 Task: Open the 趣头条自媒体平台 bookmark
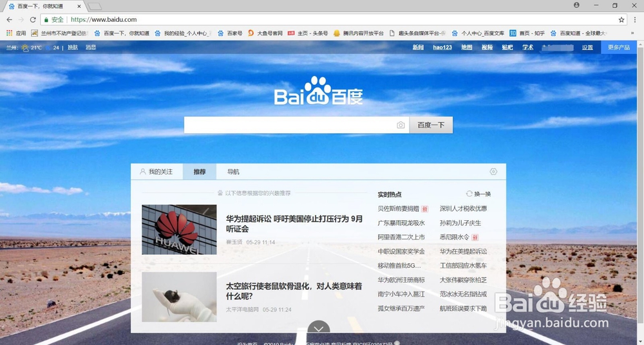(x=417, y=33)
